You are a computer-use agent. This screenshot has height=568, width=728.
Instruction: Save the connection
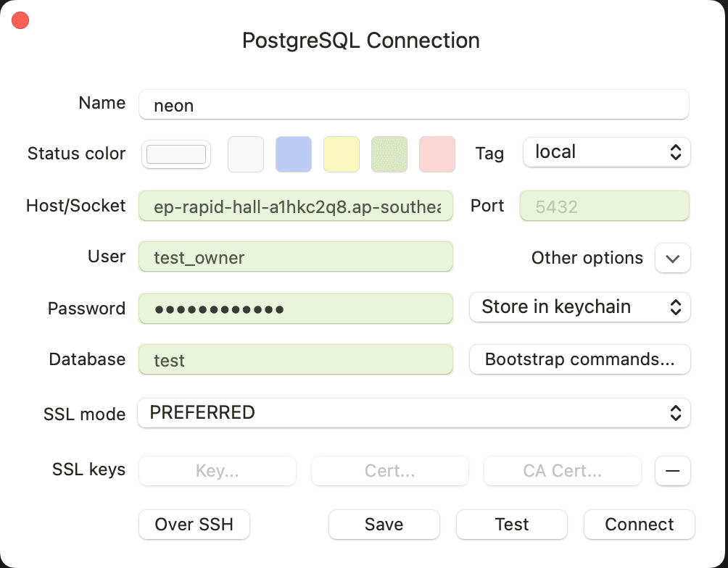click(x=384, y=525)
